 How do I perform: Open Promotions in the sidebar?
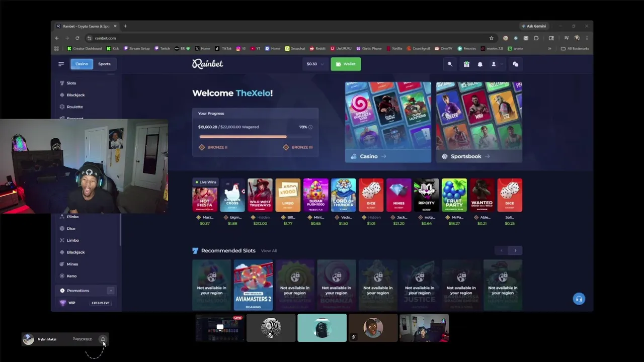click(x=78, y=291)
